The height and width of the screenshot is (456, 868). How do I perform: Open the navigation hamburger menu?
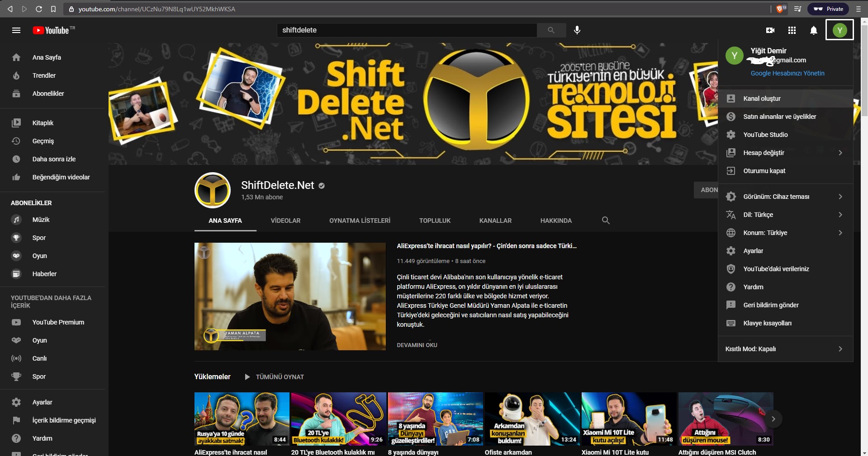point(16,30)
